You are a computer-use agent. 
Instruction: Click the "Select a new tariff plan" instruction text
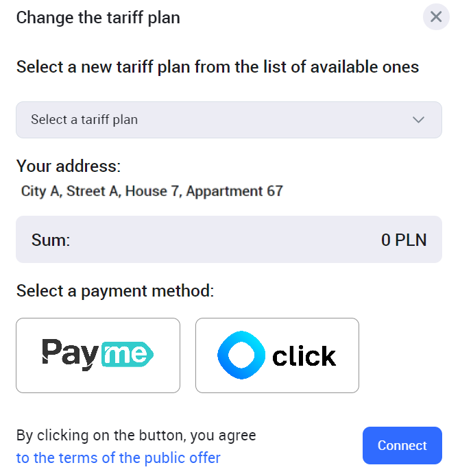pos(217,67)
